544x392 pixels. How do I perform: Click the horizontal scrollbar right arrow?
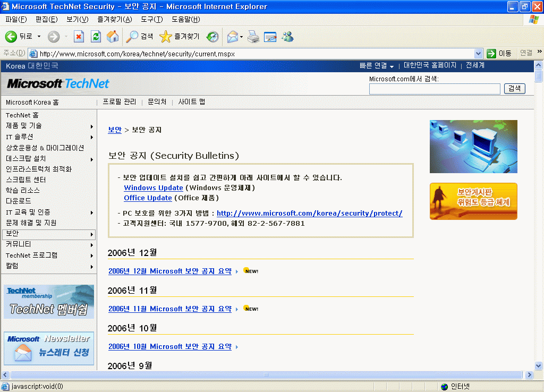530,374
